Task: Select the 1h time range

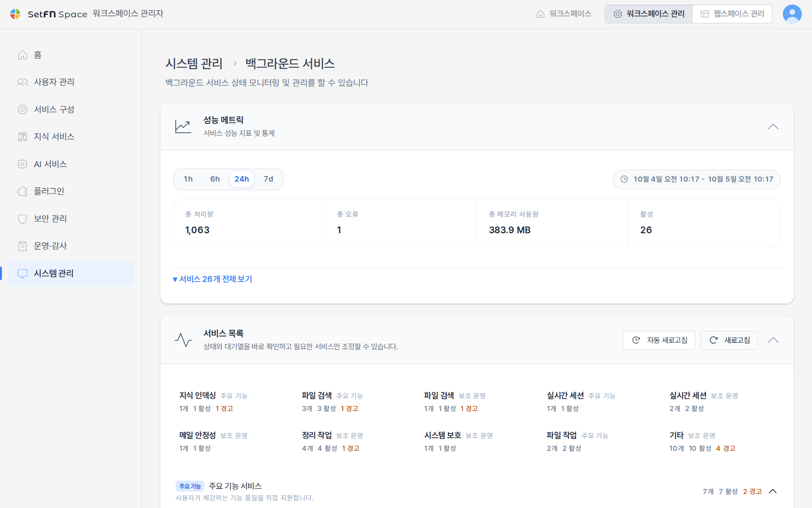Action: pyautogui.click(x=188, y=179)
